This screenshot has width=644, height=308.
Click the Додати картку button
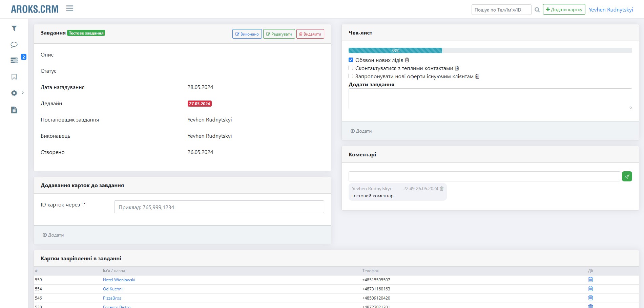(x=564, y=9)
